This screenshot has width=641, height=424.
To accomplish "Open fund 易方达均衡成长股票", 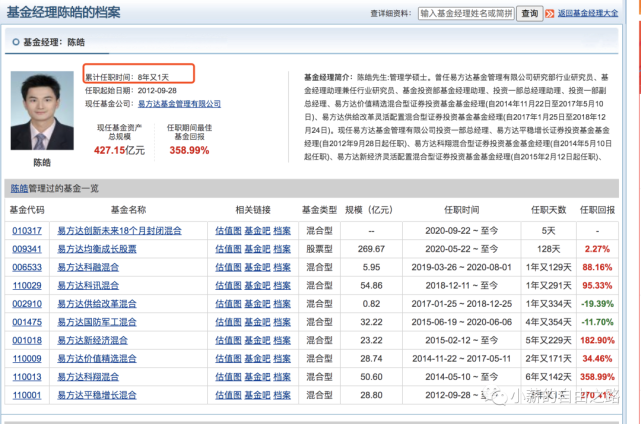I will point(97,249).
